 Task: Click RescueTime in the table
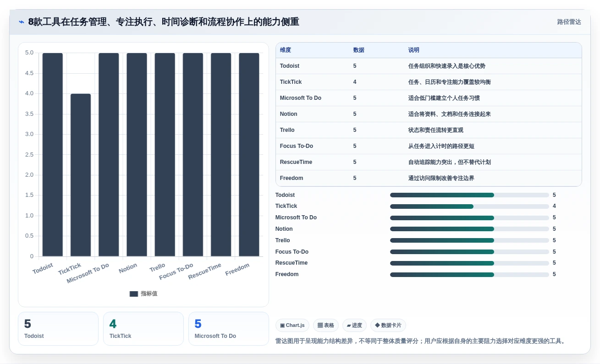point(295,162)
